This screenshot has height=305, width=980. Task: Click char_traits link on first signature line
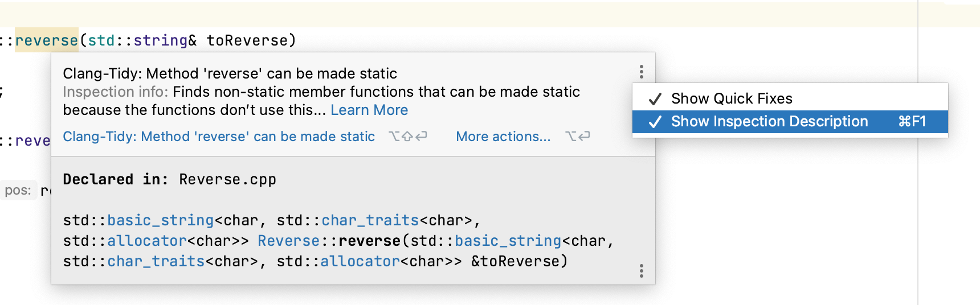tap(370, 220)
